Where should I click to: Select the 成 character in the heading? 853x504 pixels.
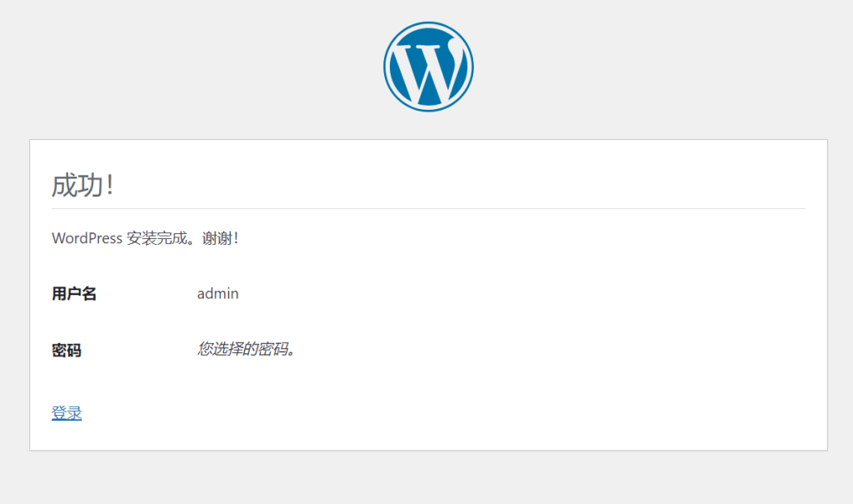pos(65,186)
